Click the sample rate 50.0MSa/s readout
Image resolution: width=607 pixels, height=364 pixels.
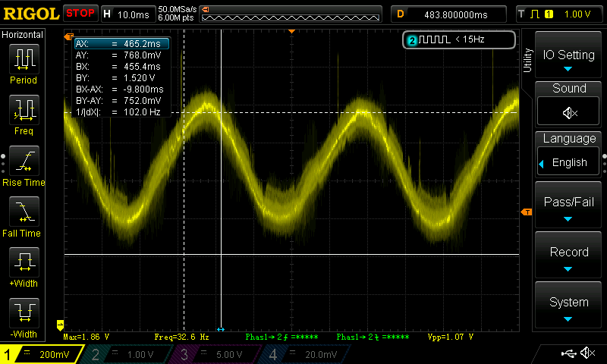tap(178, 9)
